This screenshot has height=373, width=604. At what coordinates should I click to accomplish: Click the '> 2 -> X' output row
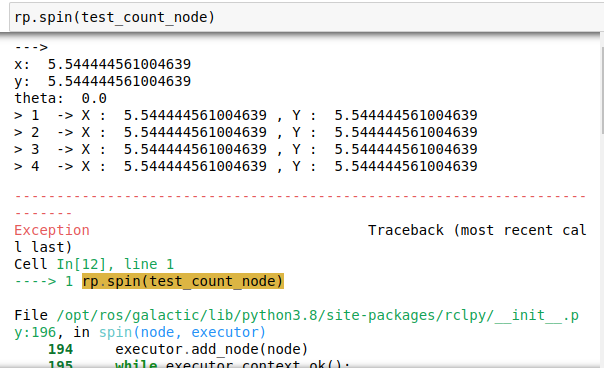point(246,132)
